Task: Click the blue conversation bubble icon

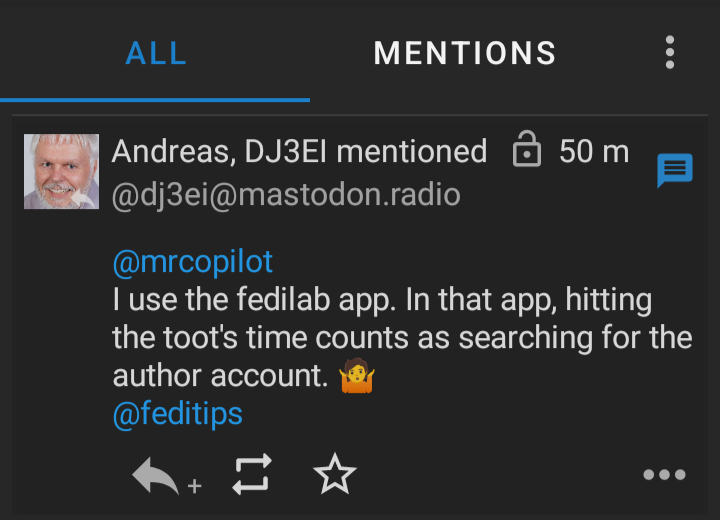Action: (x=674, y=171)
